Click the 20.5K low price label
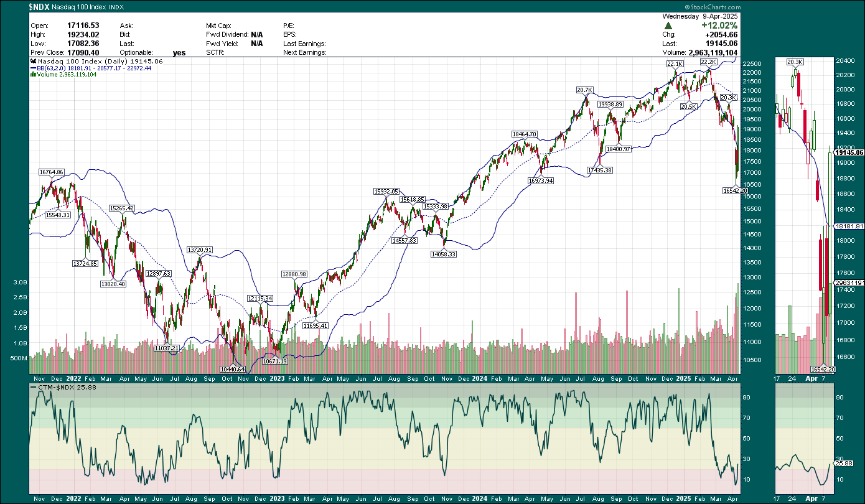Screen dimensions: 865x504 click(x=688, y=107)
